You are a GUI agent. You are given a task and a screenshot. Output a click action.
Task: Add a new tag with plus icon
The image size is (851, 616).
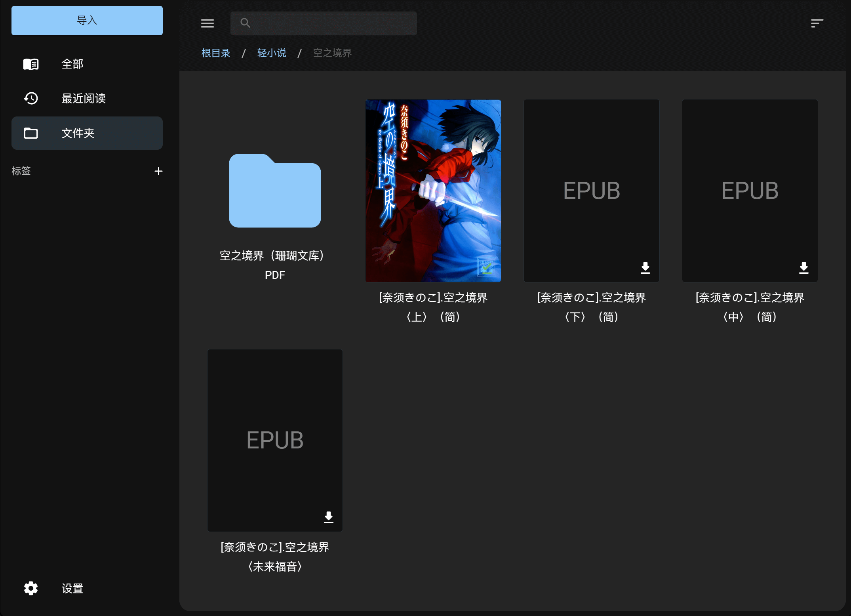(158, 171)
